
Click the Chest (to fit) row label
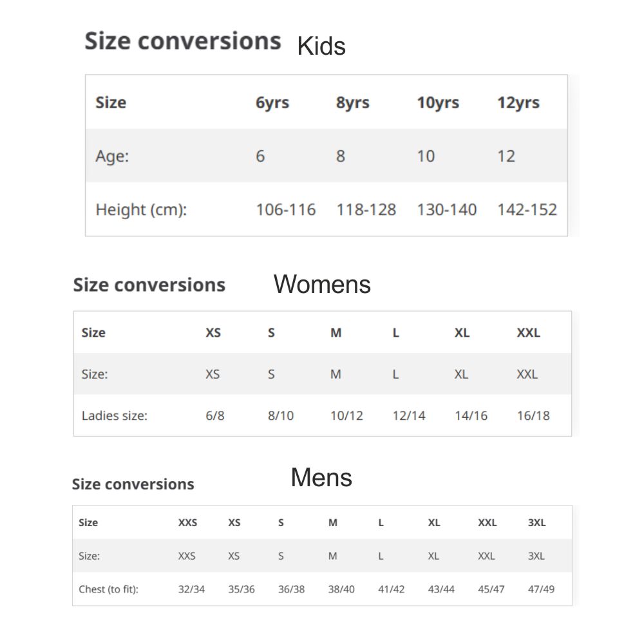coord(108,589)
